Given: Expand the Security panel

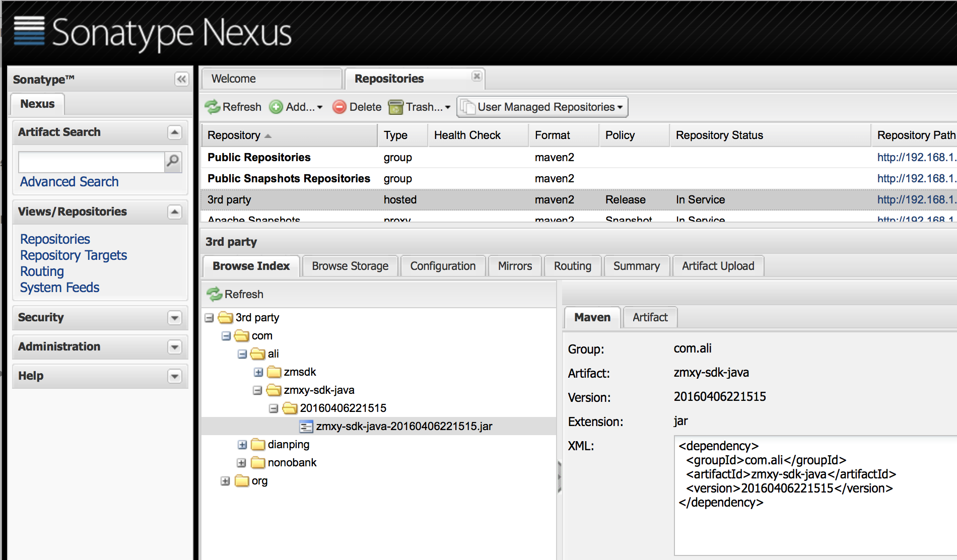Looking at the screenshot, I should [174, 318].
